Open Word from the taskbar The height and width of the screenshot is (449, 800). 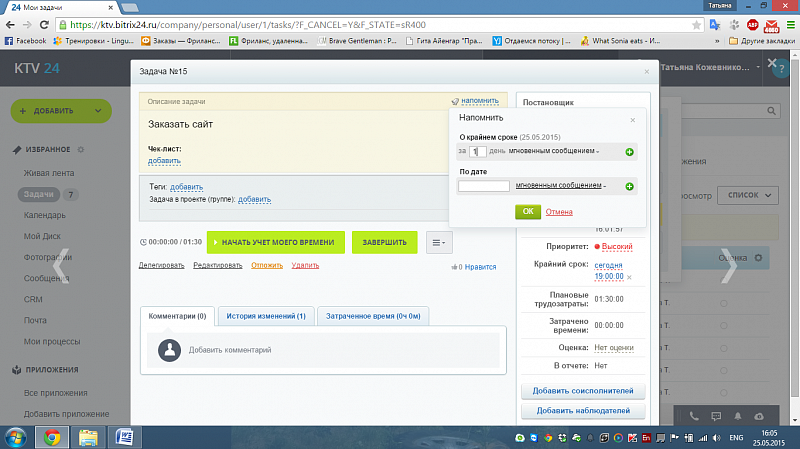(124, 438)
